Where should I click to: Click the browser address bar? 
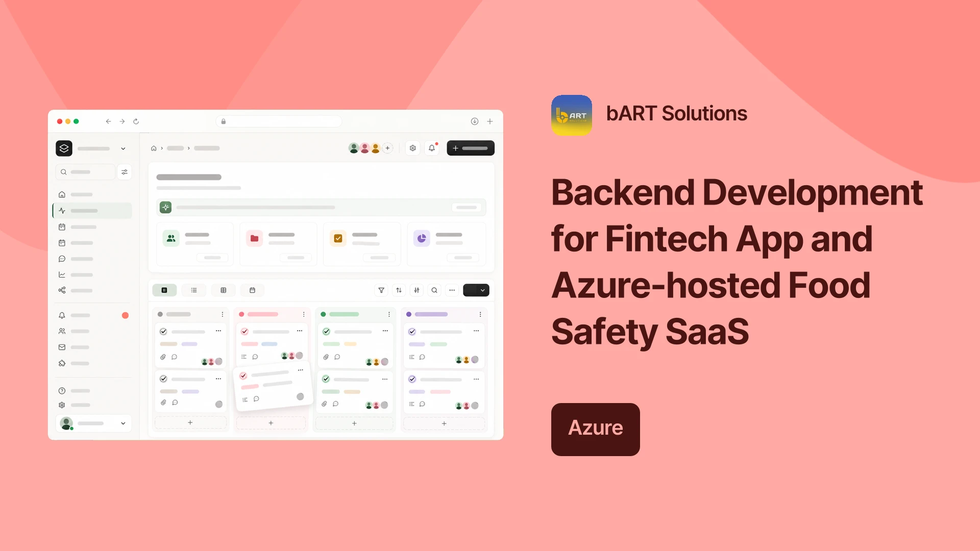tap(279, 121)
